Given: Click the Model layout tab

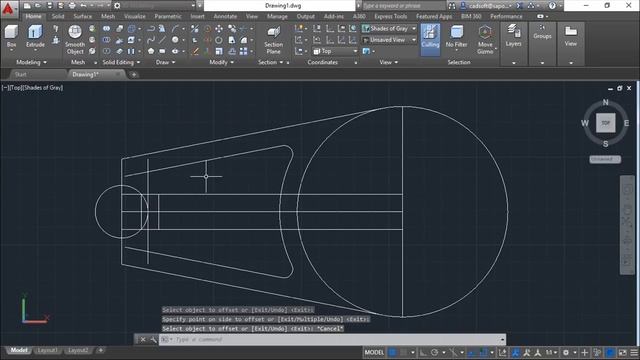Looking at the screenshot, I should (x=19, y=351).
